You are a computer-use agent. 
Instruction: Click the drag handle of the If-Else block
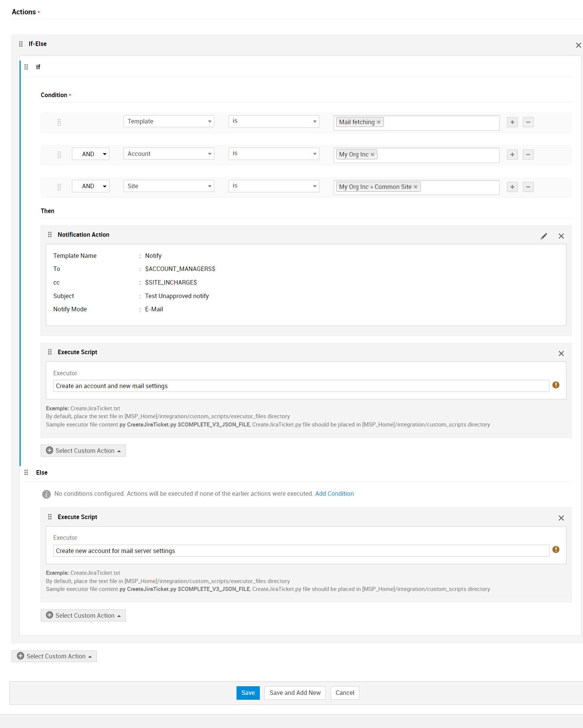(21, 44)
